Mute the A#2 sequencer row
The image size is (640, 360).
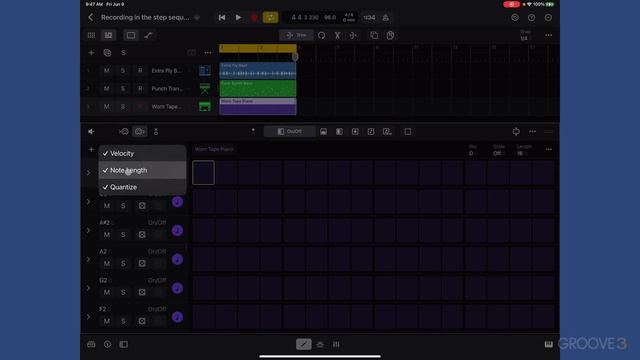[x=107, y=235]
